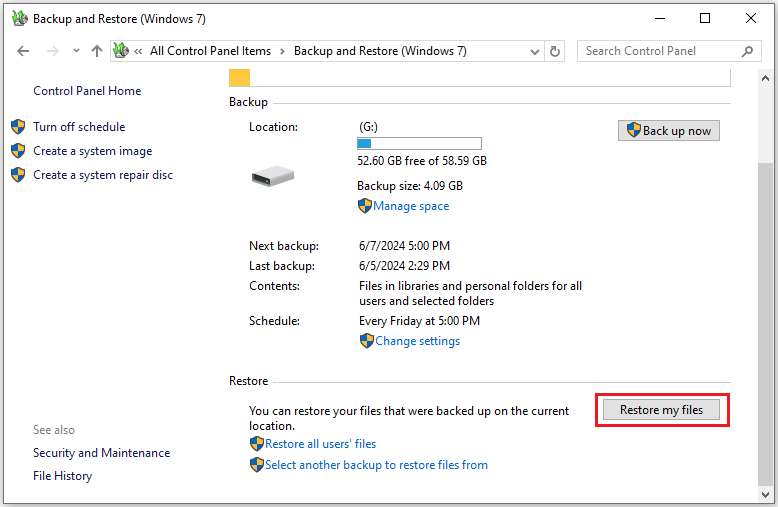Click the Forward navigation arrow
Viewport: 778px width, 507px height.
click(53, 51)
